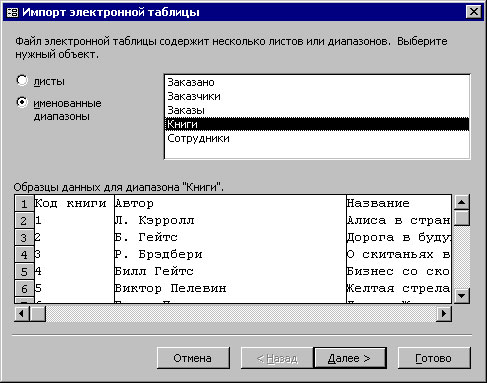Click the vertical scrollbar thumb in preview
This screenshot has width=487, height=383.
[x=462, y=218]
